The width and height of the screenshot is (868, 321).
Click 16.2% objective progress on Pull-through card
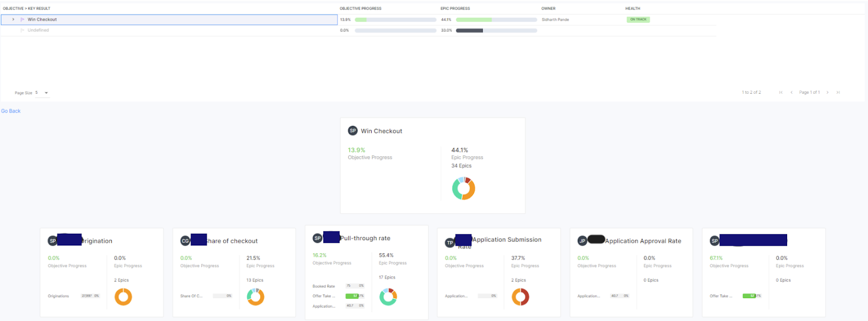320,255
